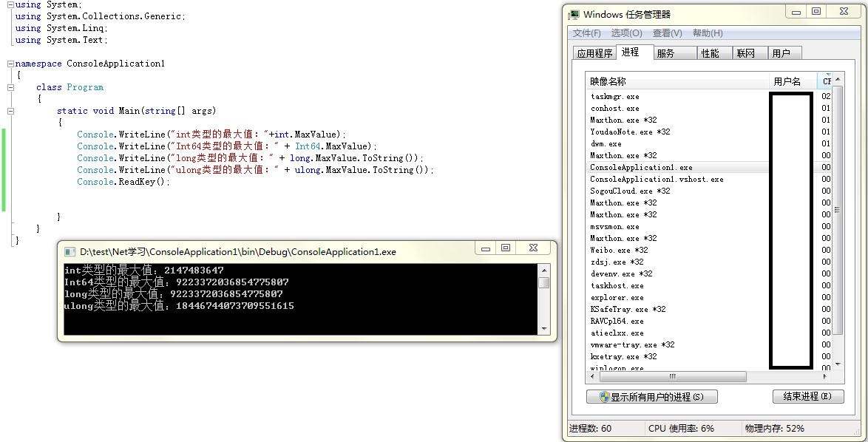868x442 pixels.
Task: Click ulong.MaxValue.ToString() in code
Action: (362, 170)
